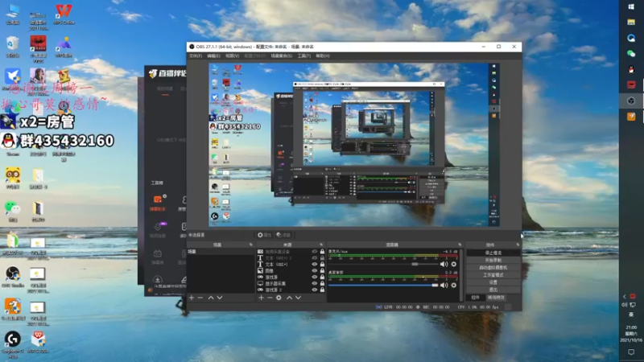Lock toggle for 游戏源 2 source

click(323, 290)
